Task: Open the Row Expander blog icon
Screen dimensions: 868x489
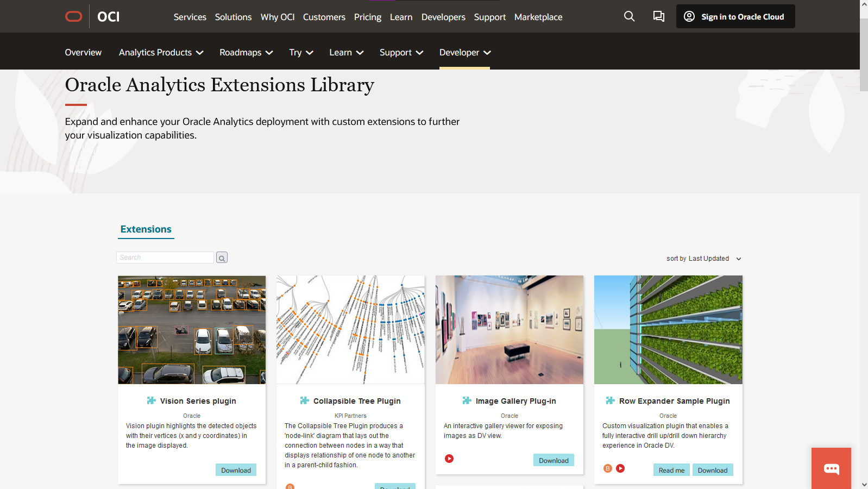Action: pos(608,468)
